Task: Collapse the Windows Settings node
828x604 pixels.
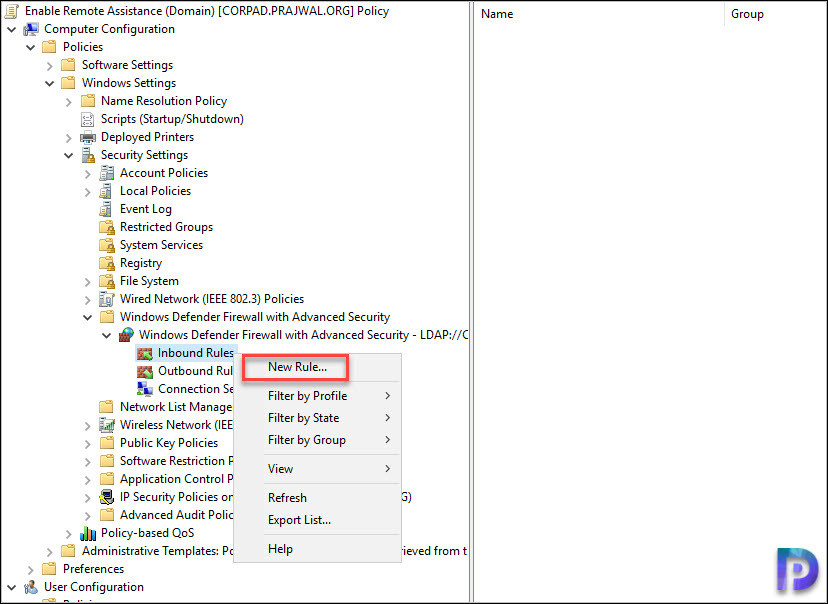Action: [x=50, y=83]
